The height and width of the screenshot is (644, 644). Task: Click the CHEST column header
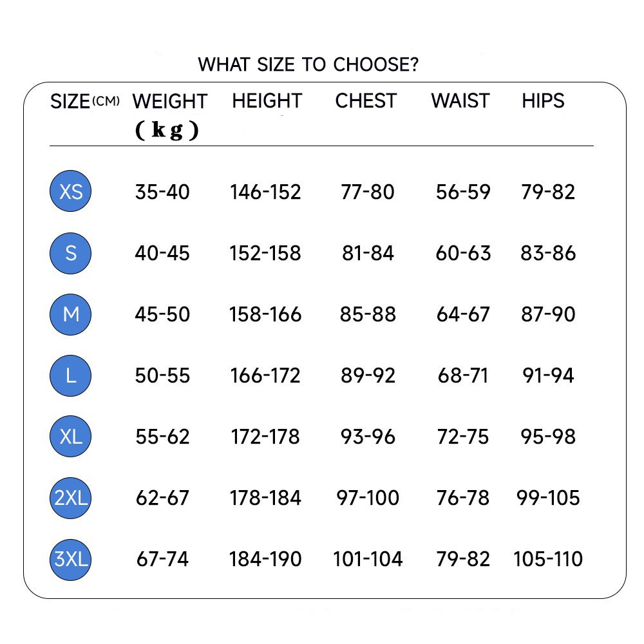(366, 101)
